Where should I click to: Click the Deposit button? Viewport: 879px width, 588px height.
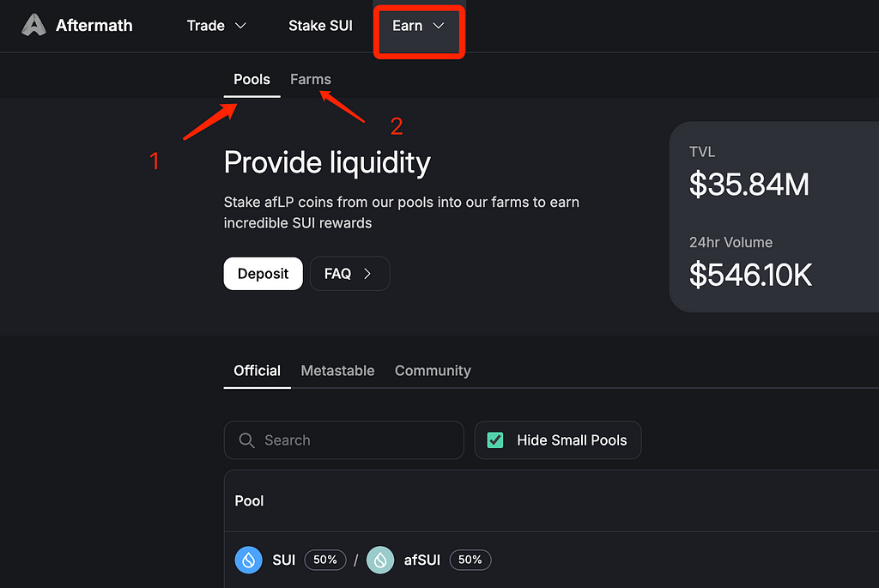(x=263, y=274)
